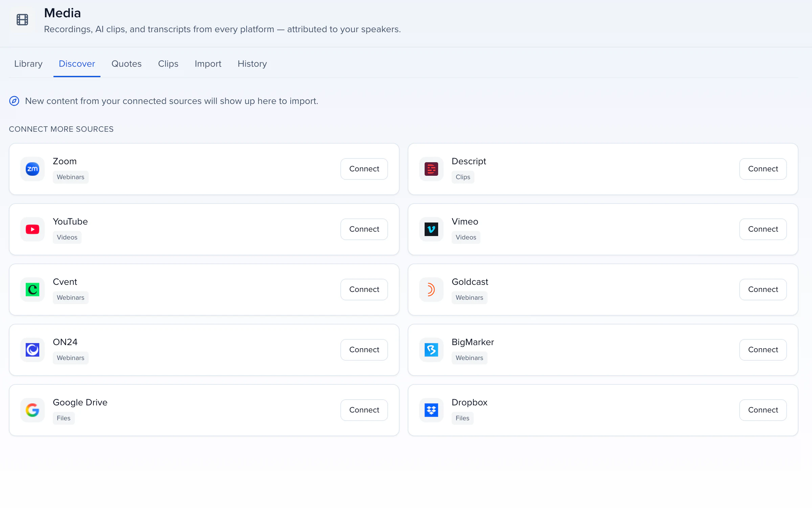
Task: Click the Webinars tag under Goldcast
Action: pos(470,298)
